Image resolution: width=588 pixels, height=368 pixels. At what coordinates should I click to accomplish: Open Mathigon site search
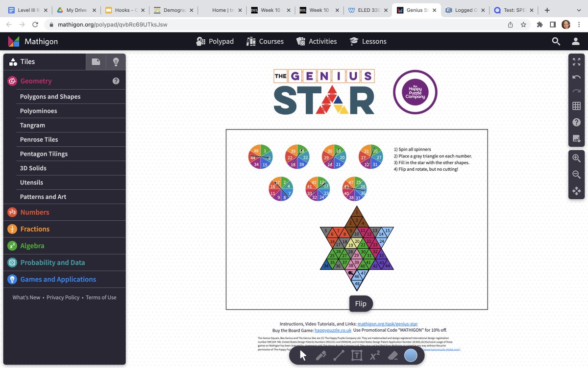coord(556,42)
